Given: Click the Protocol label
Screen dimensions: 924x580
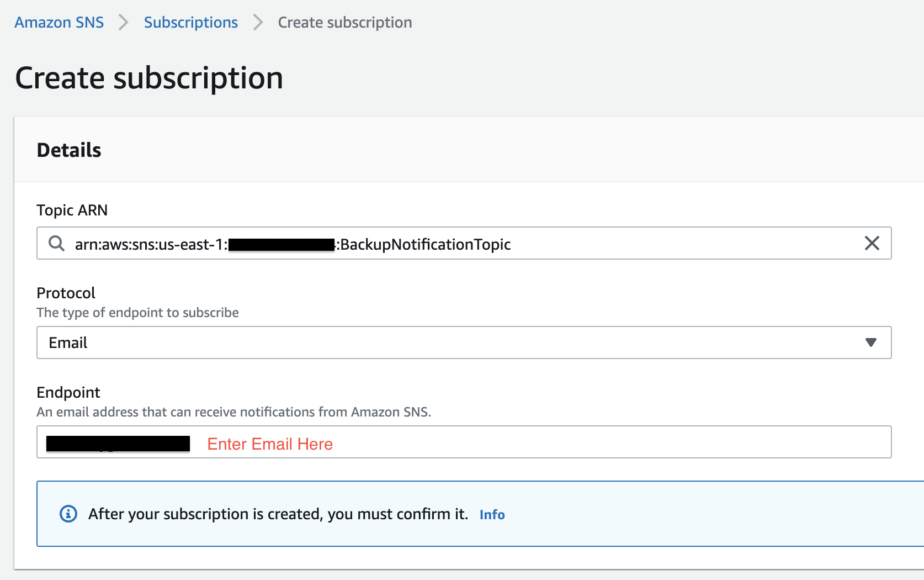Looking at the screenshot, I should coord(66,293).
